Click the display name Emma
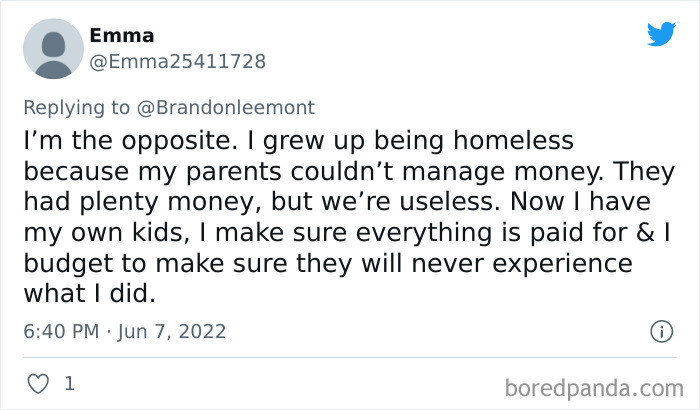Screen dimensions: 700x410 [x=122, y=36]
